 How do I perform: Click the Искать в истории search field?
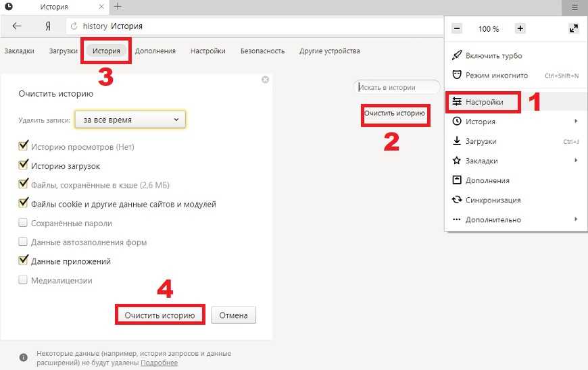click(x=396, y=87)
